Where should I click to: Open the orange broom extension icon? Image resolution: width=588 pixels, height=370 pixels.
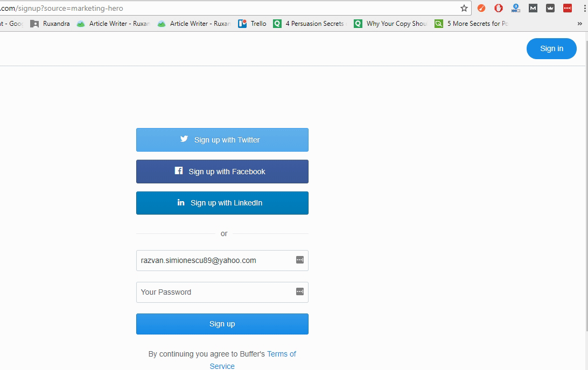point(481,8)
